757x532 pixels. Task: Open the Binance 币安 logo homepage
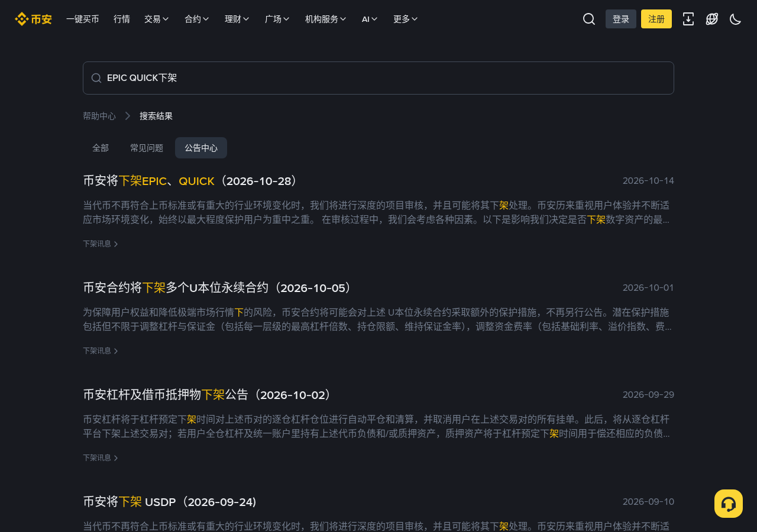[33, 19]
